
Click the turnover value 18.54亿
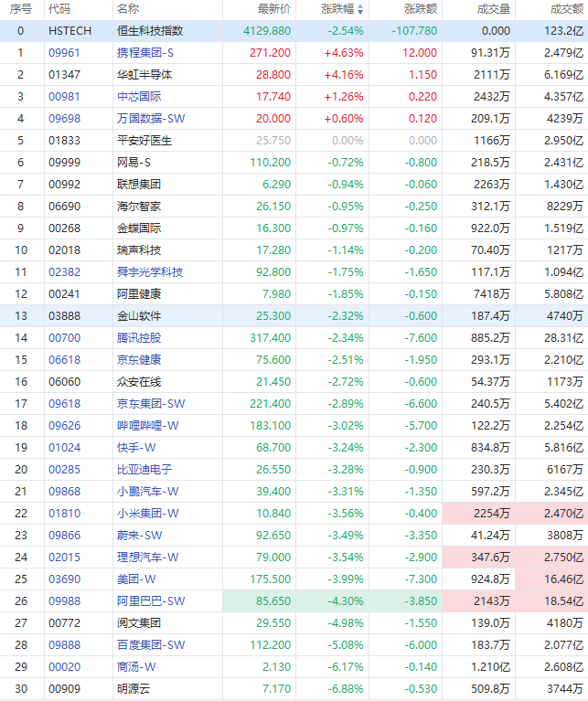pos(563,600)
